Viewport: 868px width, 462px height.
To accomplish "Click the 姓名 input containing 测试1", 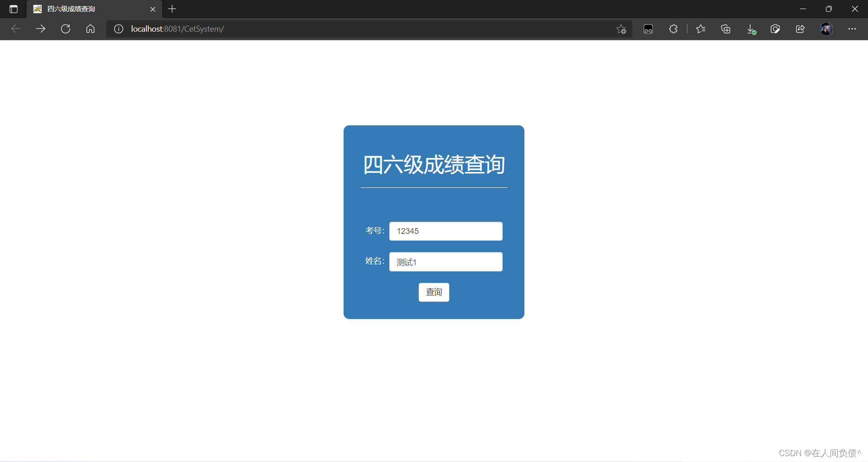I will coord(446,262).
